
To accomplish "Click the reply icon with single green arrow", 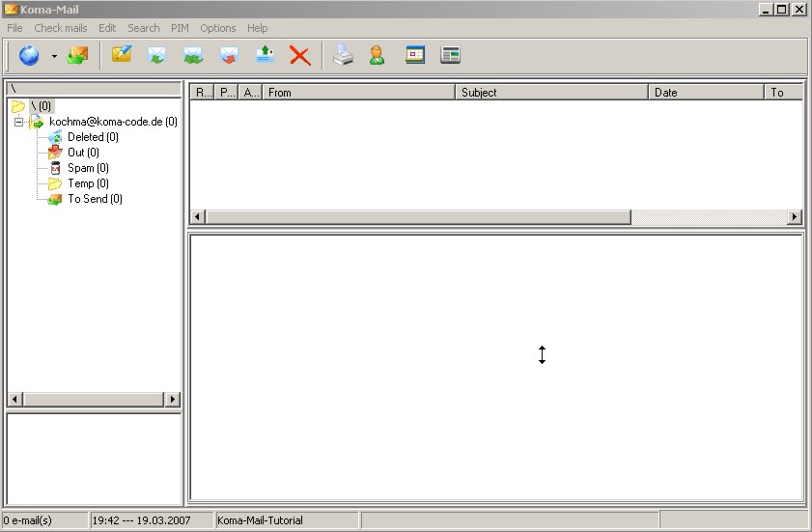I will 157,55.
